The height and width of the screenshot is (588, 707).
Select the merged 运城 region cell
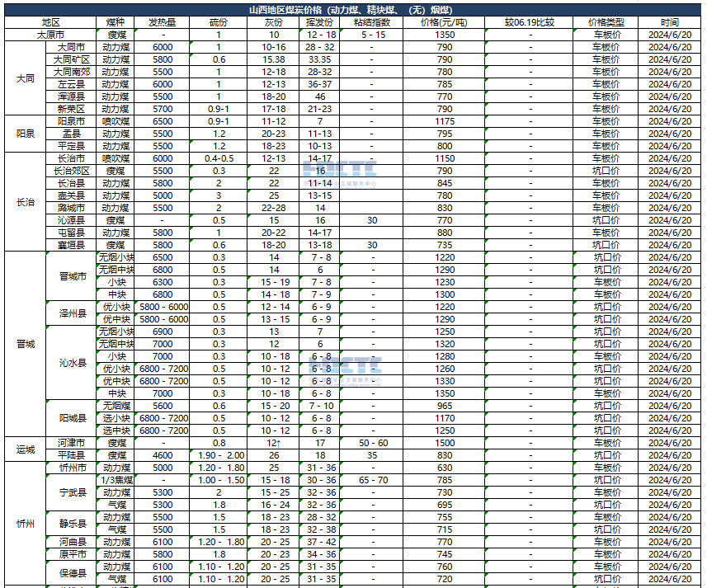[x=26, y=449]
